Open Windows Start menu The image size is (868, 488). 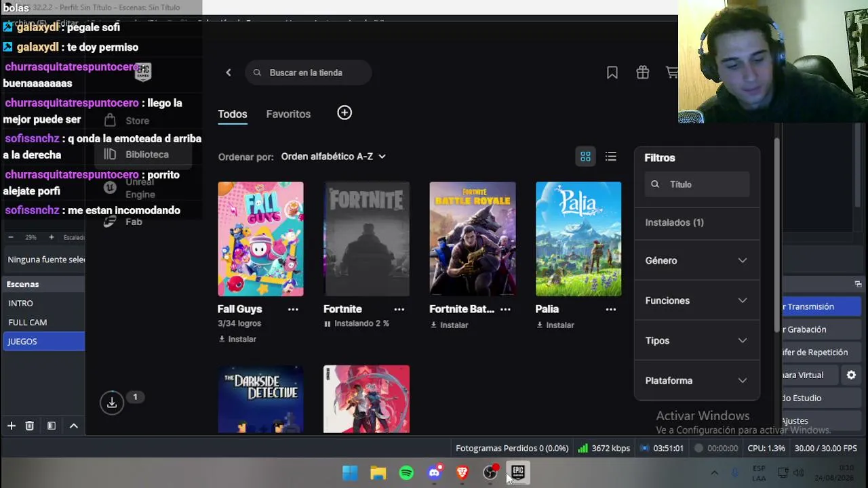350,472
